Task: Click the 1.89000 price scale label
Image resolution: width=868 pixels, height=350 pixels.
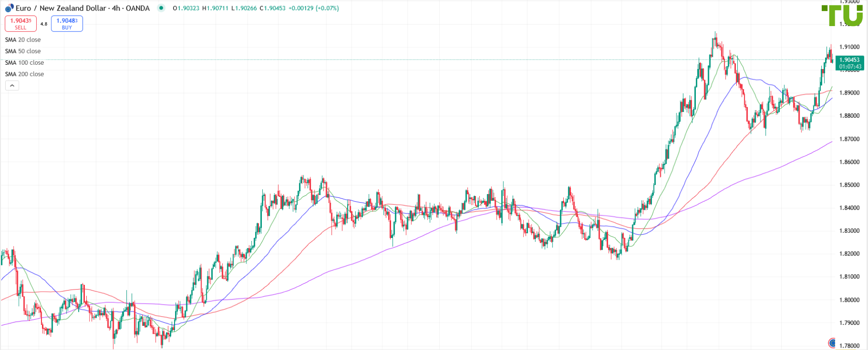Action: (850, 93)
